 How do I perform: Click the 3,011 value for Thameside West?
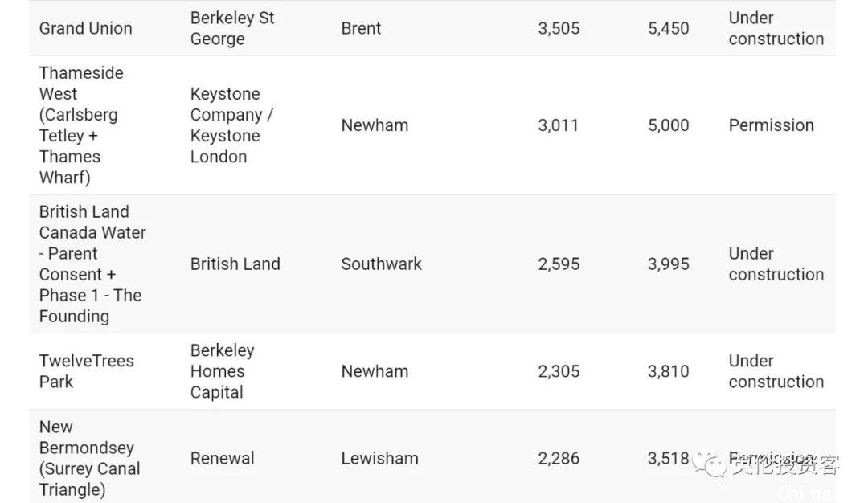[x=558, y=125]
